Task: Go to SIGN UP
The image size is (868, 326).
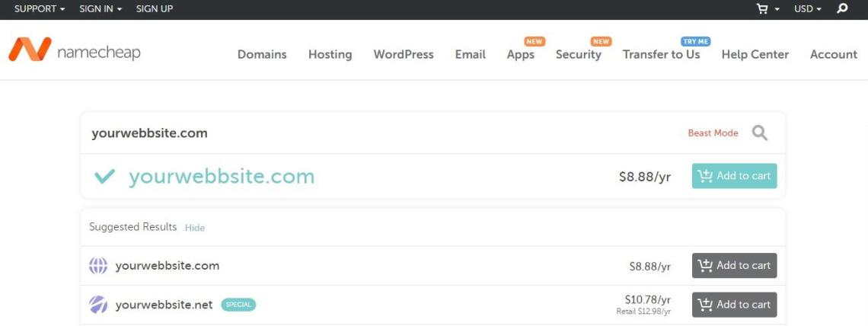Action: [155, 9]
